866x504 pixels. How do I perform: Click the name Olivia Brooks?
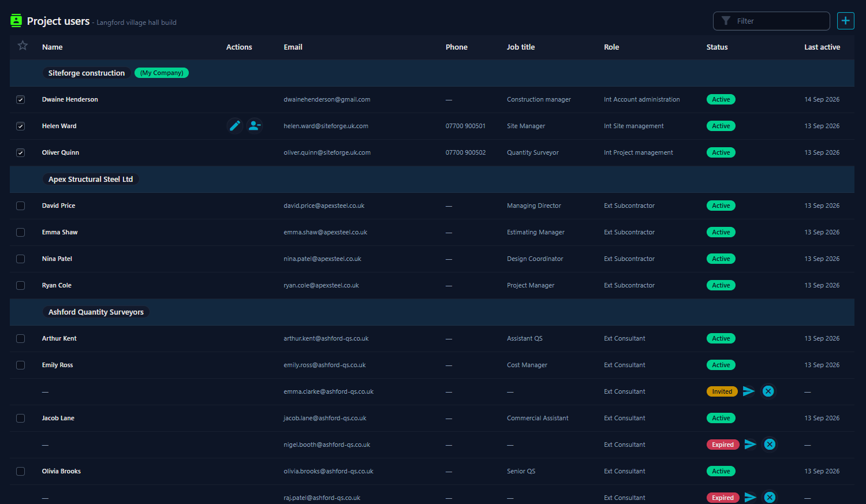click(61, 471)
